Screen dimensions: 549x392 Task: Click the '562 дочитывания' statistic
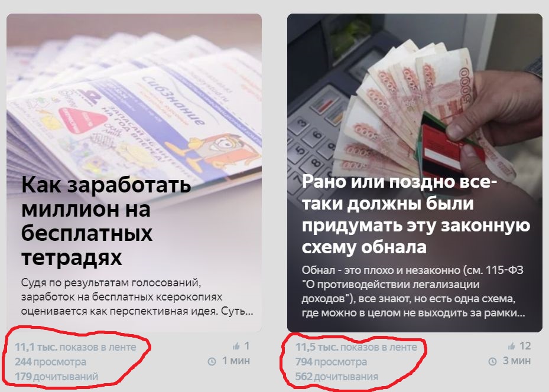337,377
